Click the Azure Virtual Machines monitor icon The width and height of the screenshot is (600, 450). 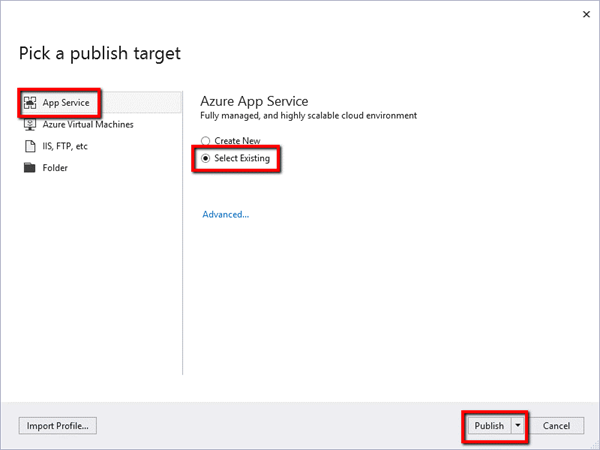pos(30,124)
